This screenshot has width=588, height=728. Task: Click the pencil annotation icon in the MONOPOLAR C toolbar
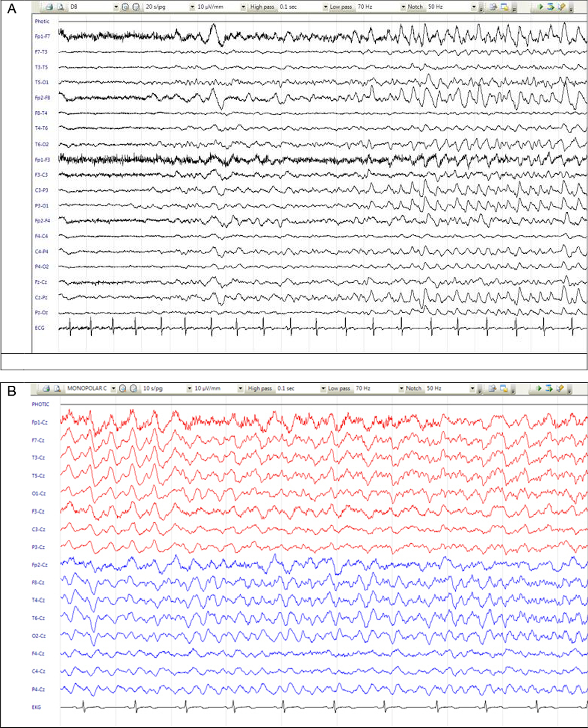[560, 389]
